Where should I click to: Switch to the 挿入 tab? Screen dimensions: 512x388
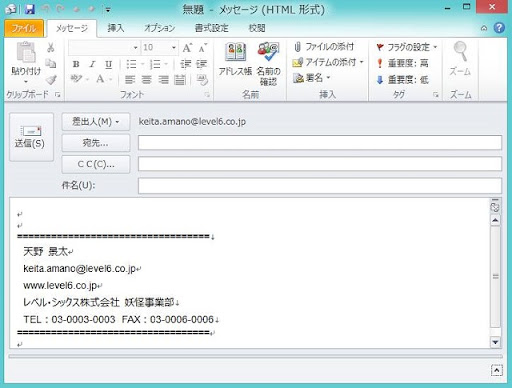[x=116, y=28]
